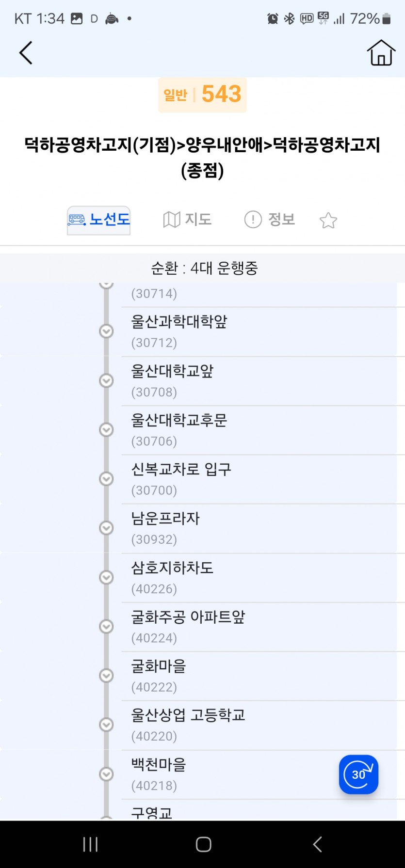Go to home via house icon
Viewport: 405px width, 868px height.
click(381, 53)
